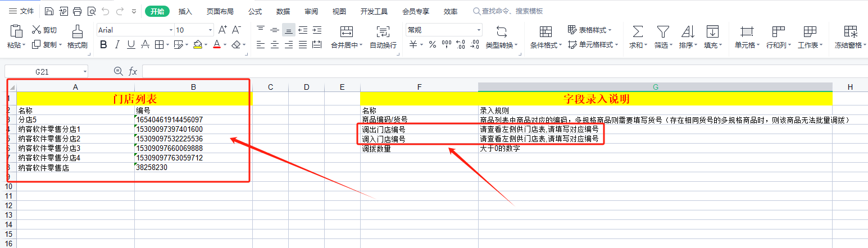This screenshot has width=868, height=248.
Task: Expand the number format 常规 dropdown
Action: coord(479,30)
